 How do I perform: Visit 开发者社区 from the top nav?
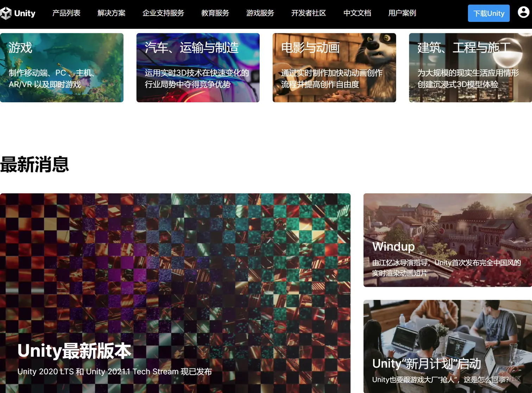(309, 13)
